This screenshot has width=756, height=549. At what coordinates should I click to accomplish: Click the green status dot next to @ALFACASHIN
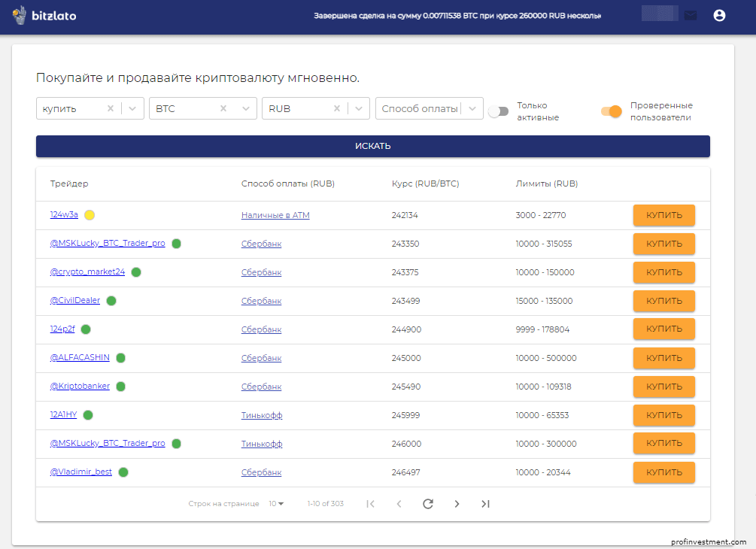[121, 358]
